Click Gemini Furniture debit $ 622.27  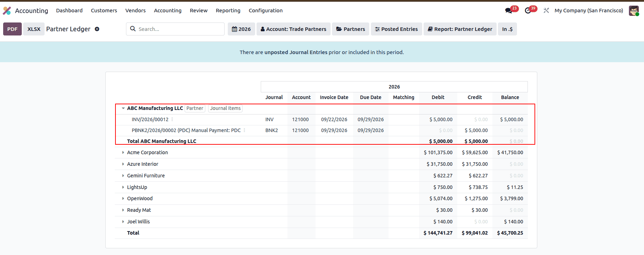[x=443, y=176]
